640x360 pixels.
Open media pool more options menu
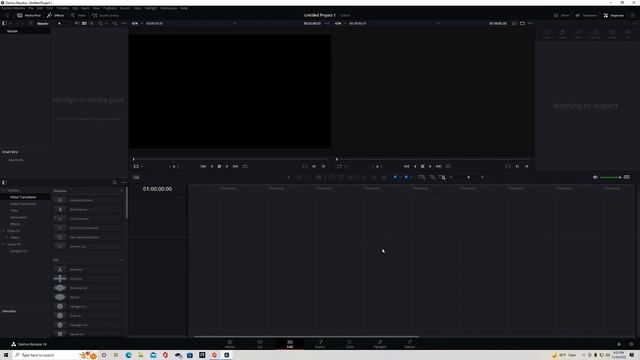124,23
